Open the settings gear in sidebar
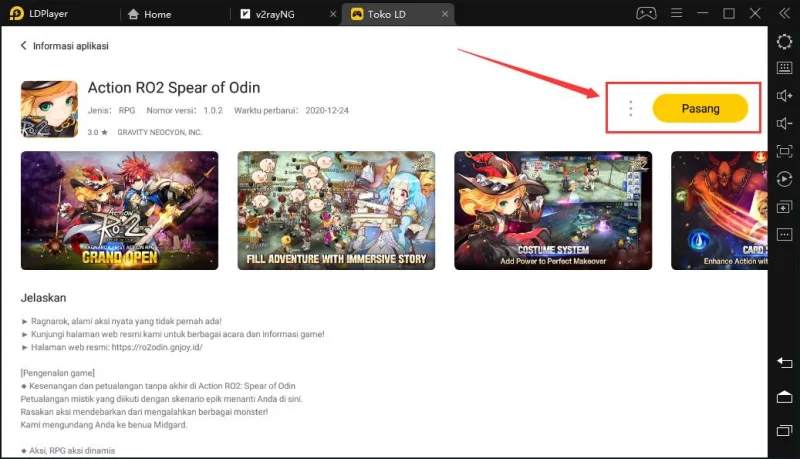 pyautogui.click(x=784, y=41)
